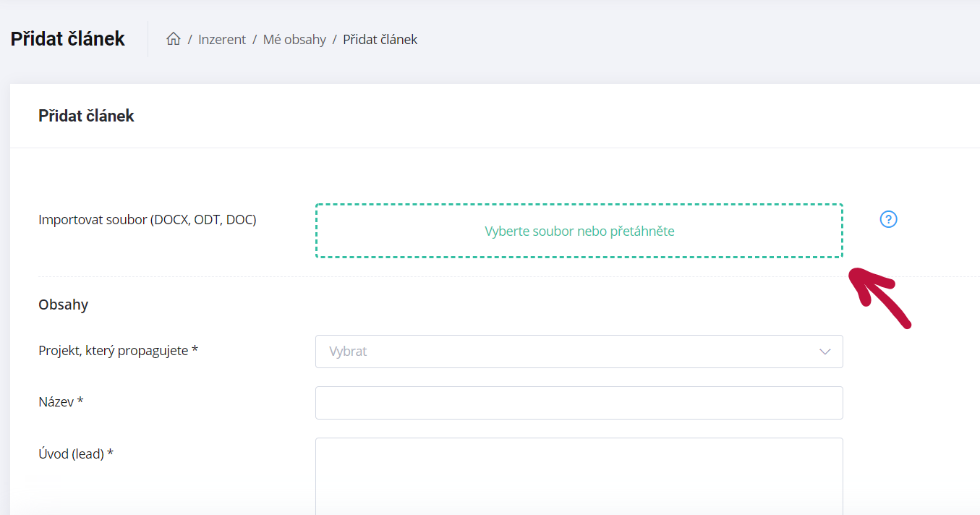Click the large page title Přidat článek

[67, 39]
